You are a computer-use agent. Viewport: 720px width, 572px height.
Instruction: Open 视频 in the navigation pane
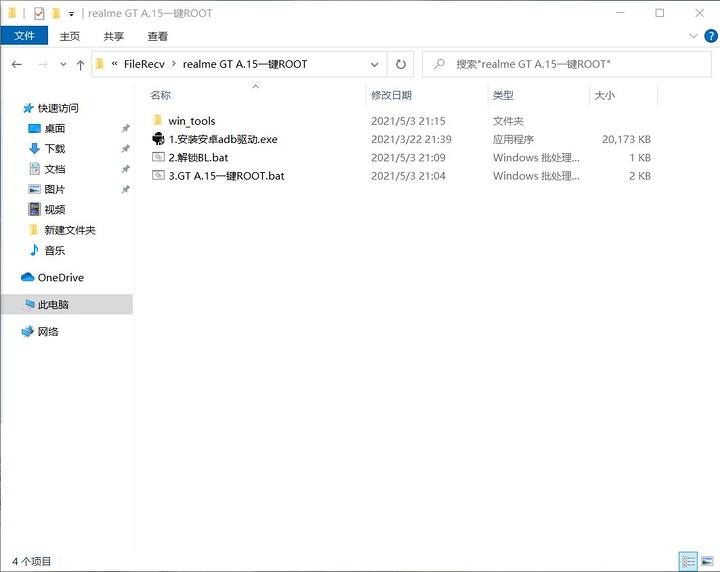[x=55, y=209]
